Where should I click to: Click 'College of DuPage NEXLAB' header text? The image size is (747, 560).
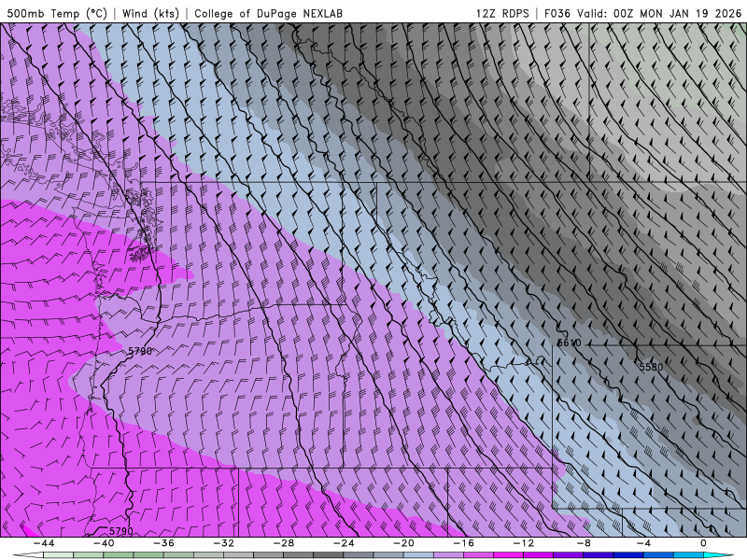pos(268,13)
